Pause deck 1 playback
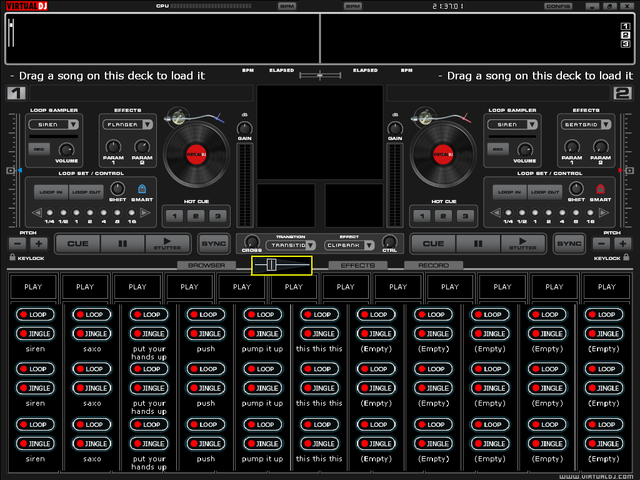 coord(122,244)
